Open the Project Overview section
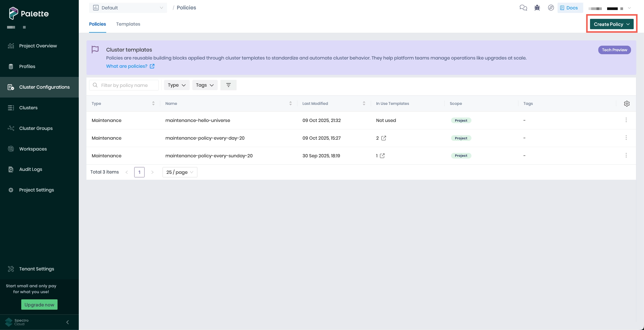The image size is (644, 330). (x=38, y=46)
